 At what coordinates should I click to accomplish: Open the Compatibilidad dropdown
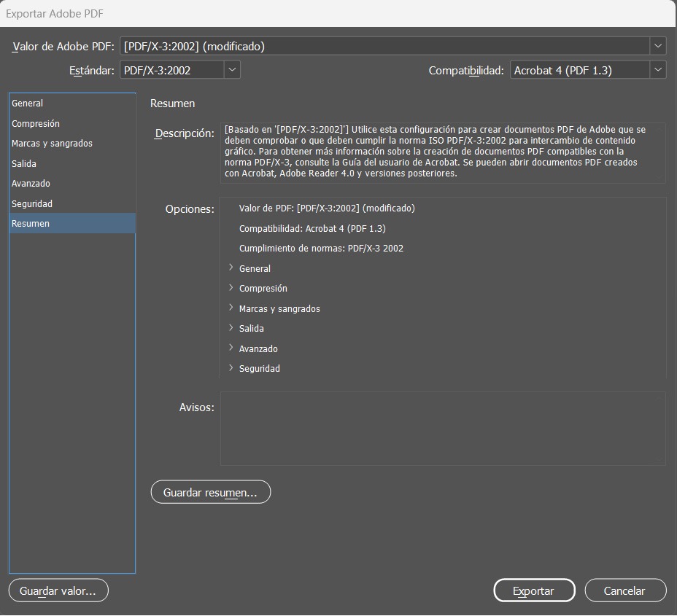pyautogui.click(x=587, y=70)
